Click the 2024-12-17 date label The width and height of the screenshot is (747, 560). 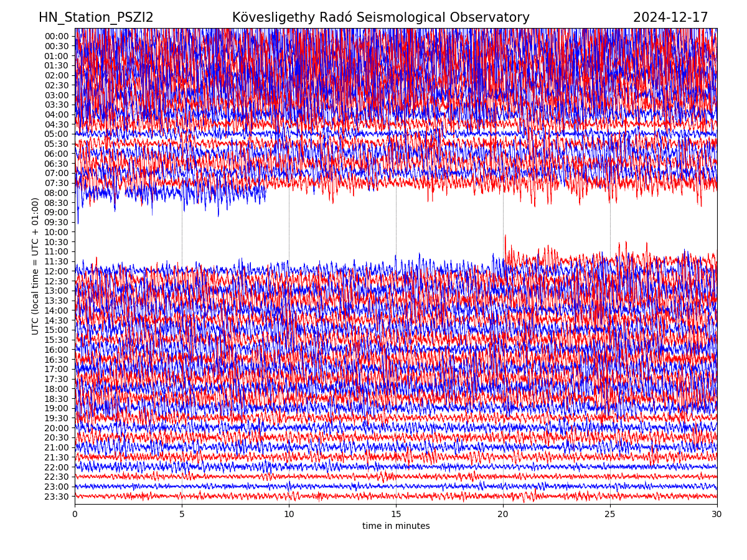pyautogui.click(x=670, y=17)
